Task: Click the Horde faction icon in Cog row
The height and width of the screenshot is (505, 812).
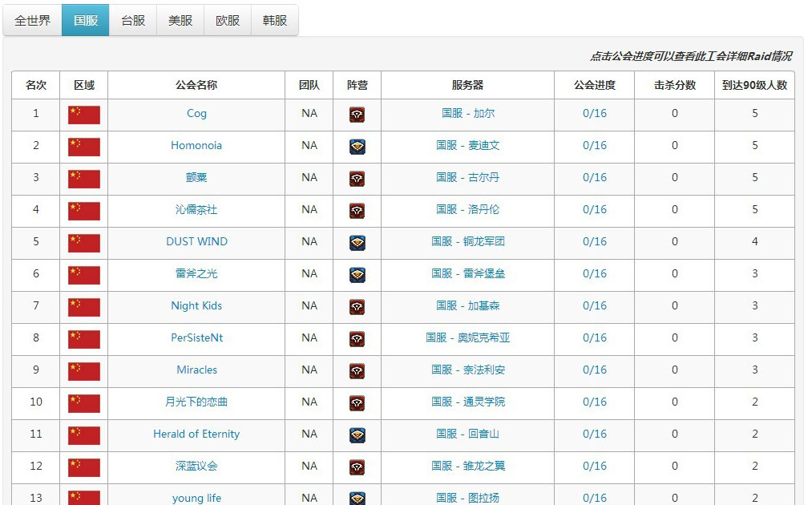Action: click(357, 115)
